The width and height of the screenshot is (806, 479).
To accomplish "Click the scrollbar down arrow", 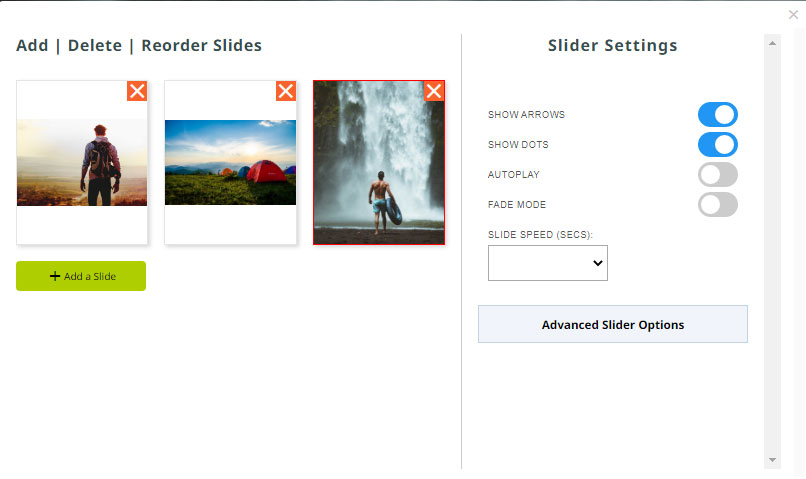I will [772, 460].
